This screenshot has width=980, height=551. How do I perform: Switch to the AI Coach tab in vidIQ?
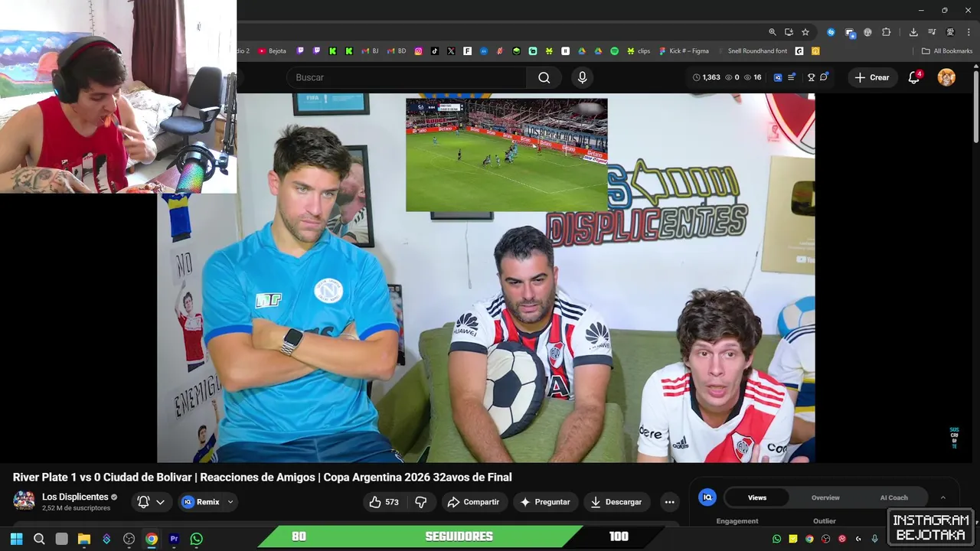[893, 497]
